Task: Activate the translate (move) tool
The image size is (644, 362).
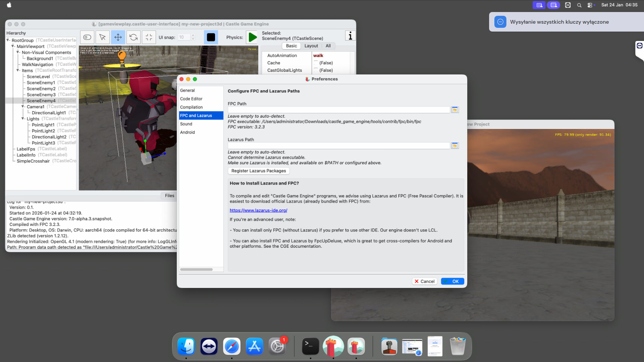Action: click(x=118, y=37)
